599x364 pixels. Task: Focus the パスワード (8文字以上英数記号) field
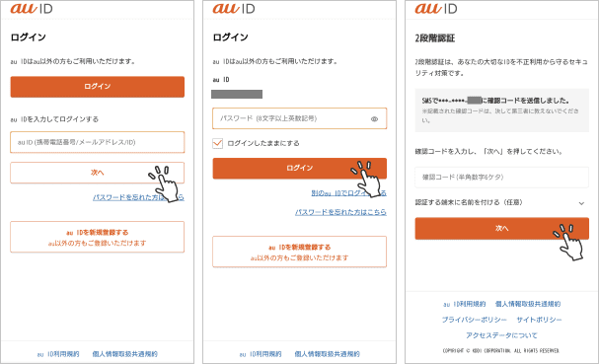300,118
